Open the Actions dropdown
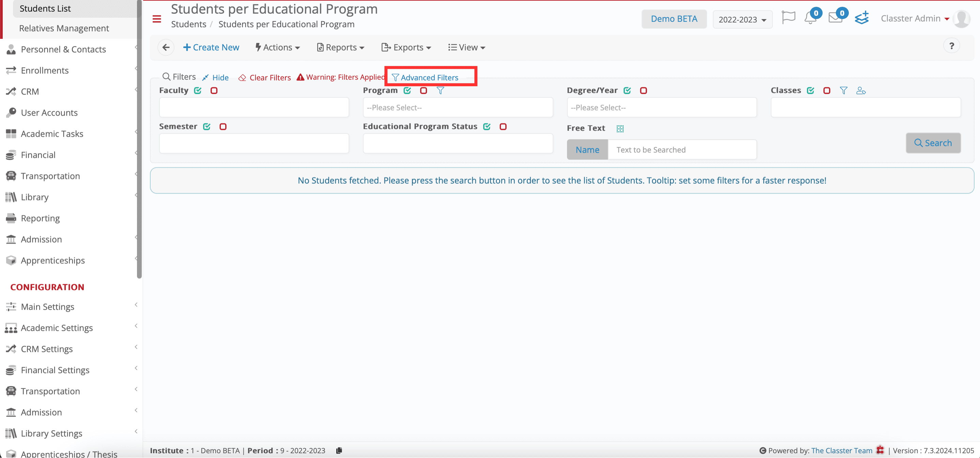This screenshot has height=458, width=980. [278, 48]
